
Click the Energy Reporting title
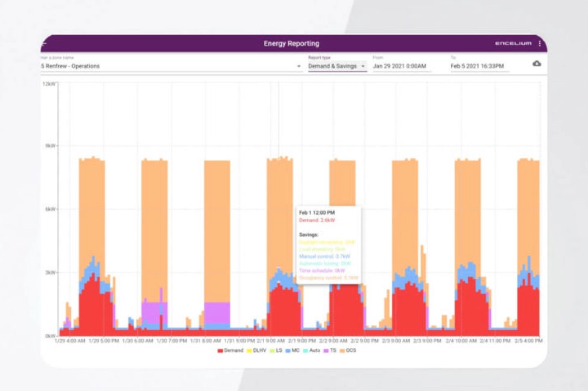[291, 43]
